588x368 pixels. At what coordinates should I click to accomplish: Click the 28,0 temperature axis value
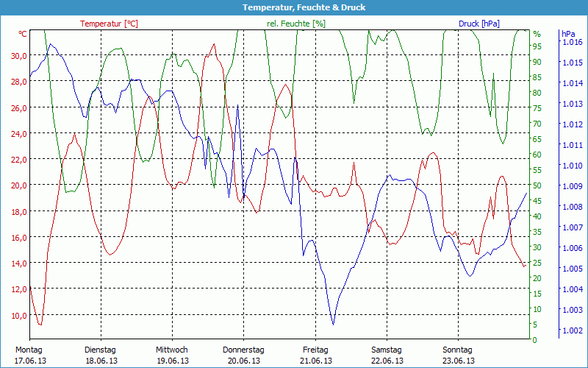[19, 82]
